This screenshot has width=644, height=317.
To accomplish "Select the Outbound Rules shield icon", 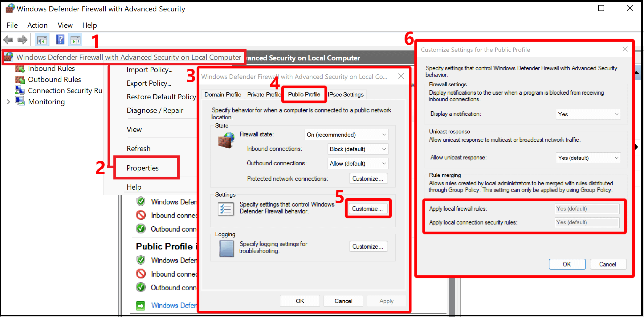I will [20, 80].
